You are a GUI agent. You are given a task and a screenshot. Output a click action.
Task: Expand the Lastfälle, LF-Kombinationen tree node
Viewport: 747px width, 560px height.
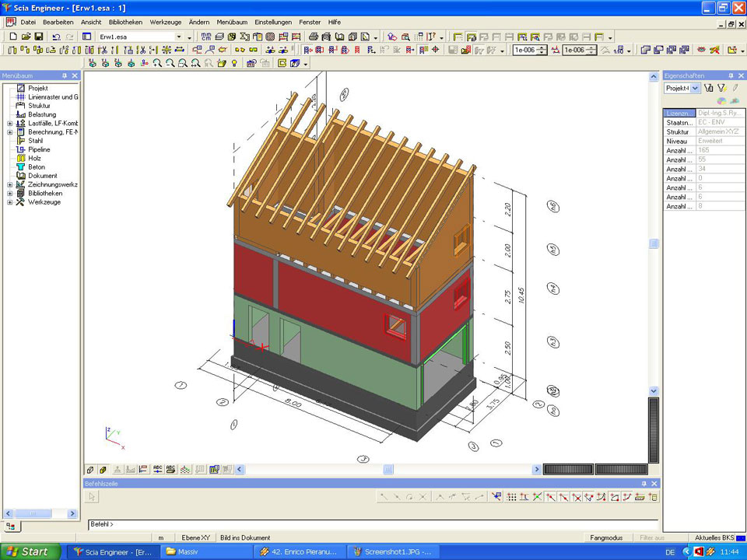point(10,124)
